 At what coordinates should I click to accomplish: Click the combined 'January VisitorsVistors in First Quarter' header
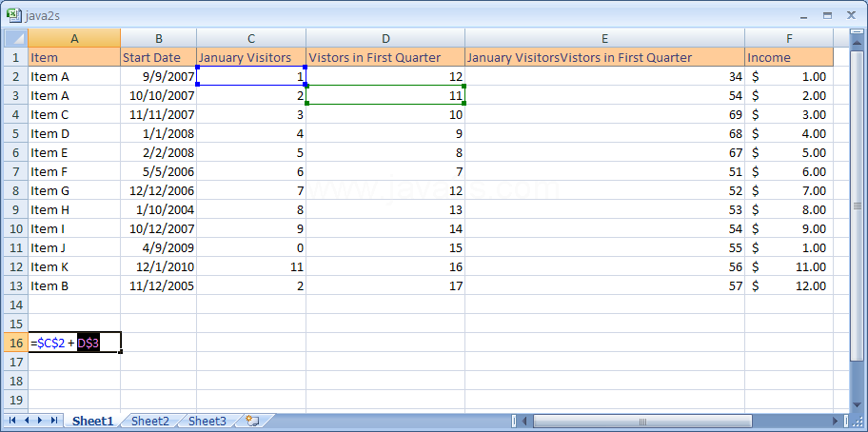pos(604,57)
